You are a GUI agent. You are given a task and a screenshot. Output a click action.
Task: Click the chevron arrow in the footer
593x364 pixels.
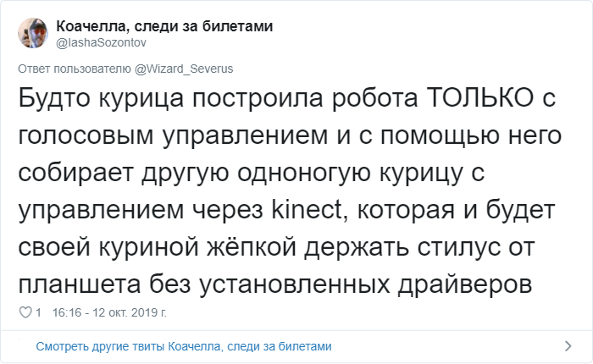click(x=568, y=346)
